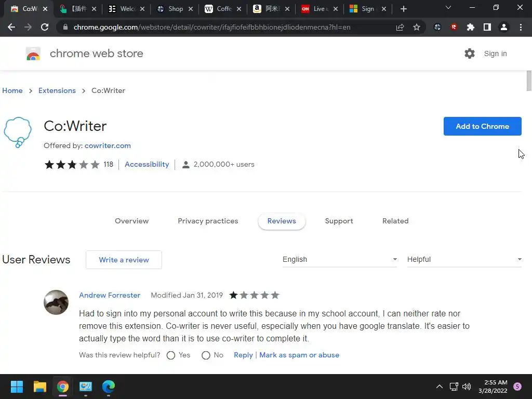Click the network tray icon
The width and height of the screenshot is (532, 399).
[454, 387]
